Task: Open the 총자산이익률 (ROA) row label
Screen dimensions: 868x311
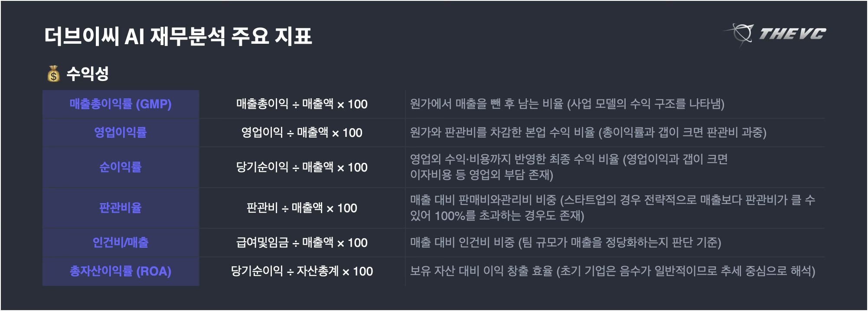Action: 121,271
